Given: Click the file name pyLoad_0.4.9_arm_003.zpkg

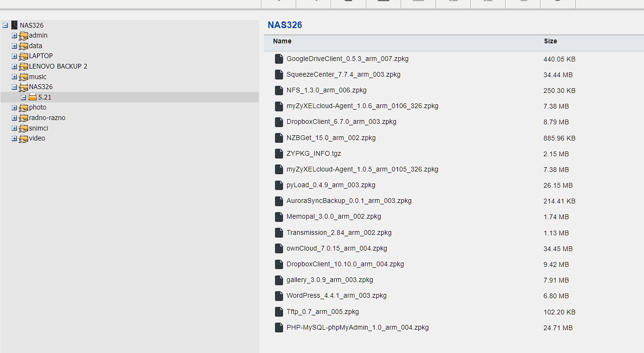Looking at the screenshot, I should (x=331, y=185).
